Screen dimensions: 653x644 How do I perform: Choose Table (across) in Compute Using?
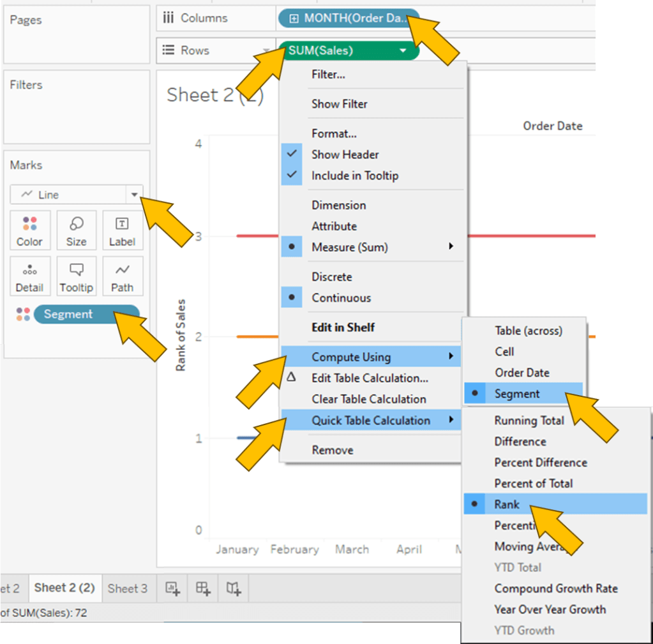pyautogui.click(x=528, y=331)
